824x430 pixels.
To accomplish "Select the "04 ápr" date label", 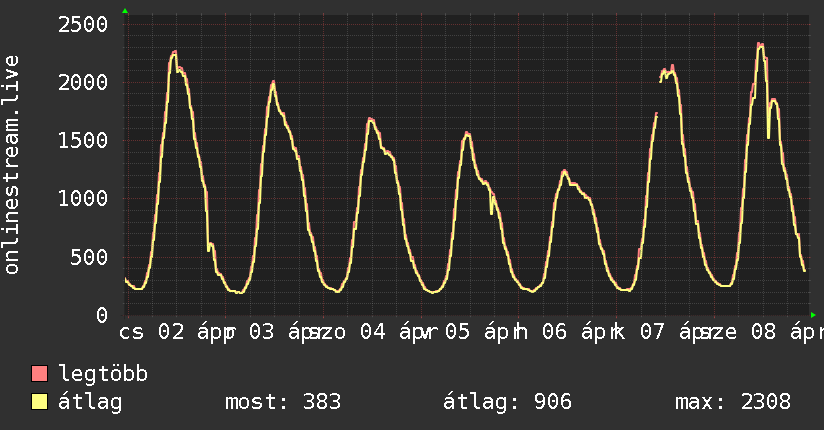I will [x=391, y=331].
